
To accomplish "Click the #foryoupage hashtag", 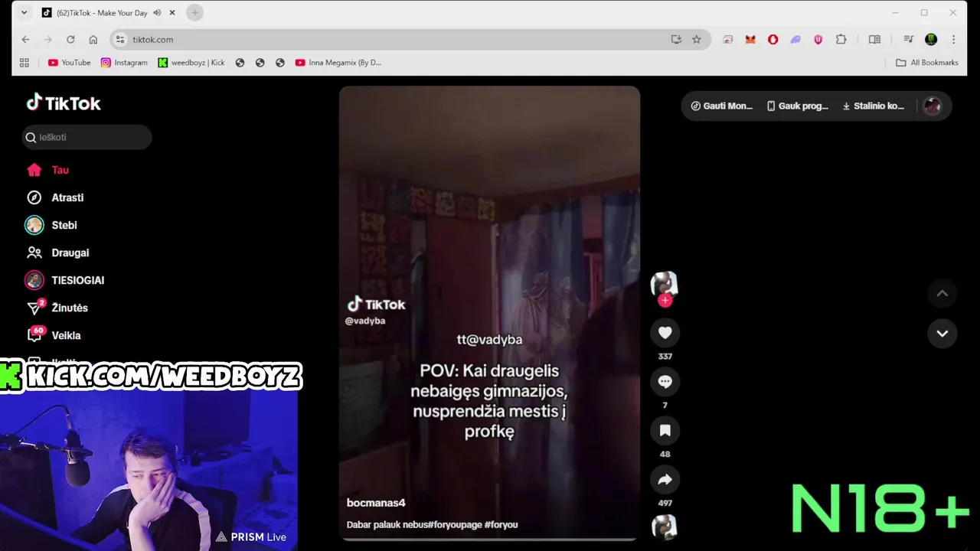I will [456, 524].
